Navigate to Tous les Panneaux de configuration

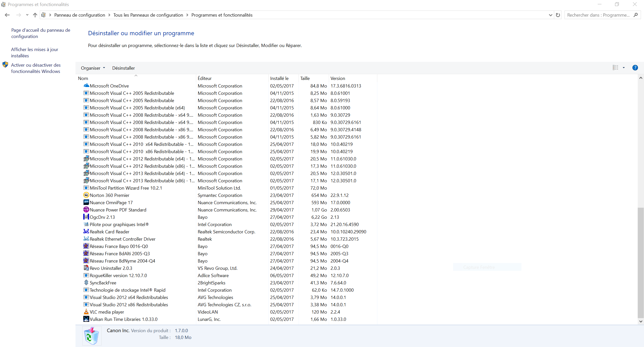click(148, 15)
